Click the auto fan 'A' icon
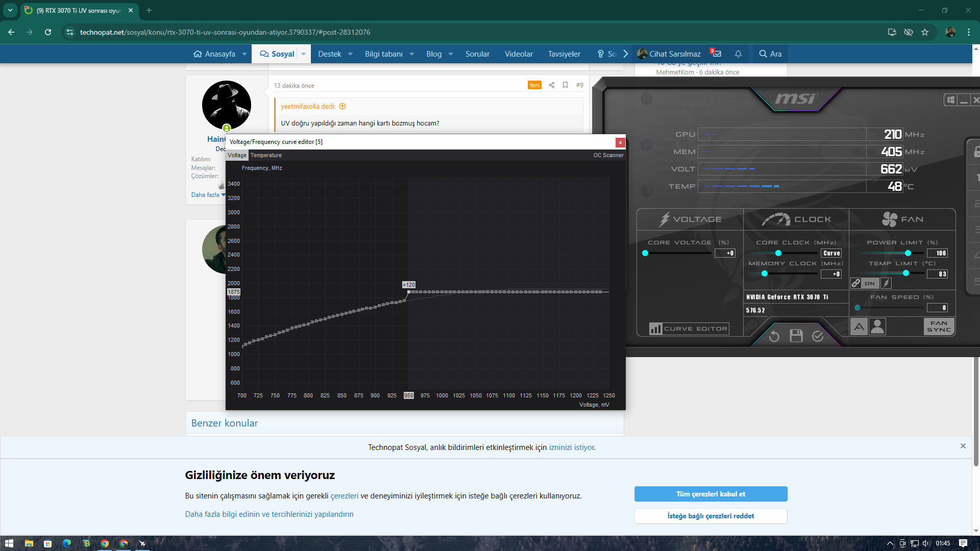Screen dimensions: 980x551 [x=859, y=327]
